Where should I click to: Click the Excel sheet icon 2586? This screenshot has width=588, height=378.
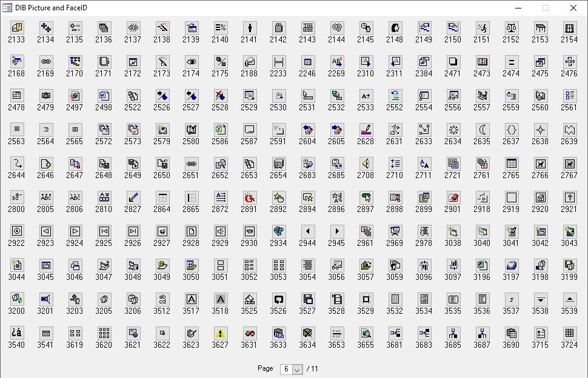[x=220, y=130]
